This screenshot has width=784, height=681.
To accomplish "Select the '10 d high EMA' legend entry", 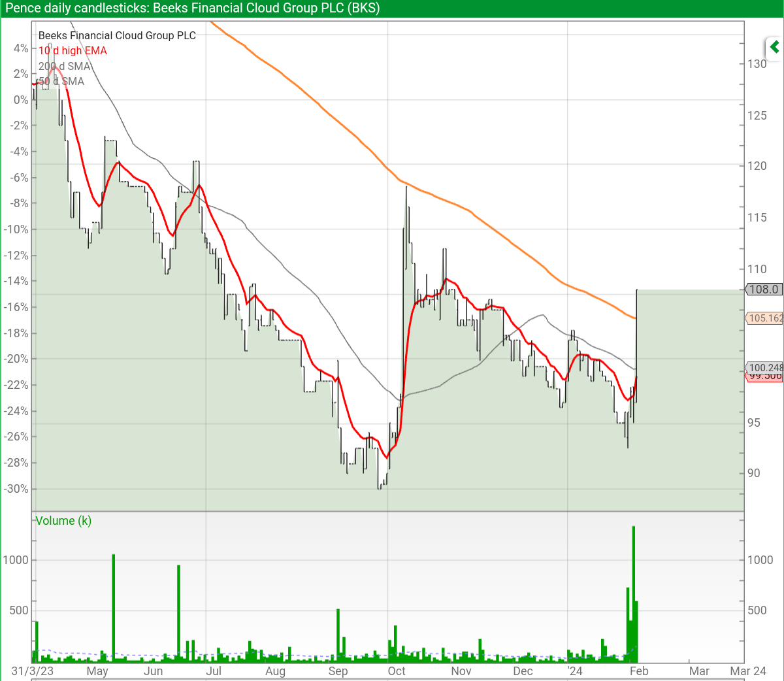I will [73, 51].
